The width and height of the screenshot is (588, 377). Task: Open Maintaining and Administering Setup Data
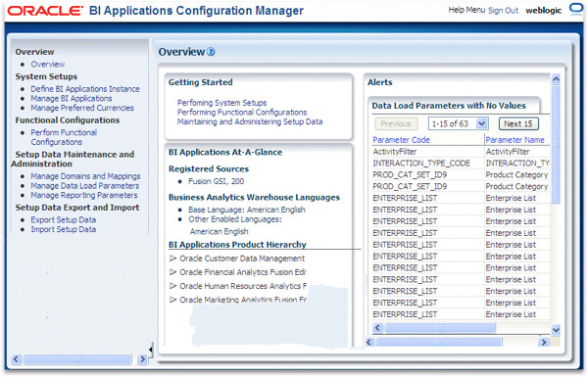(x=250, y=121)
